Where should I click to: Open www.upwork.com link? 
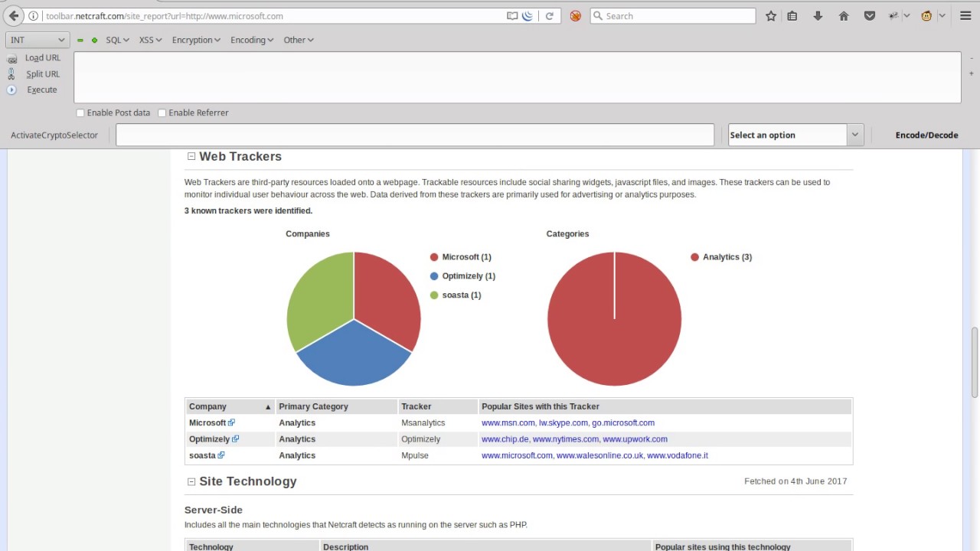pyautogui.click(x=635, y=439)
